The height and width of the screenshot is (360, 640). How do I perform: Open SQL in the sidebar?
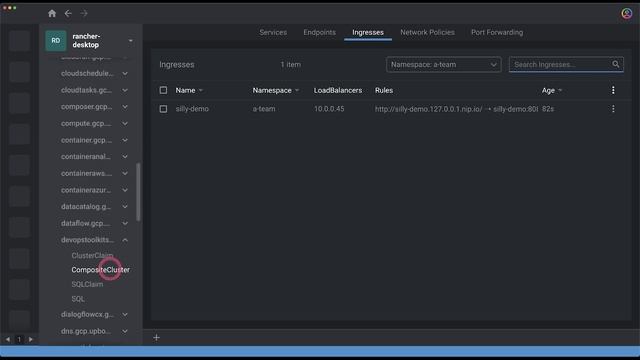click(x=78, y=299)
